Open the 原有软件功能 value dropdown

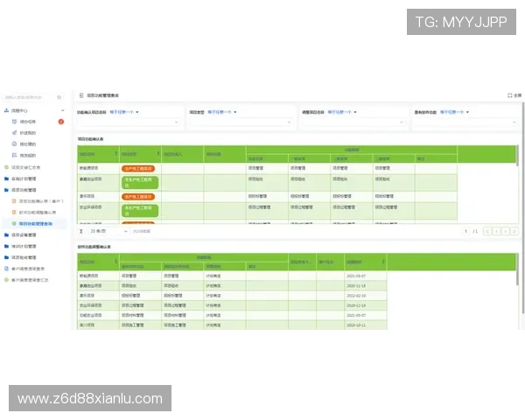point(466,122)
